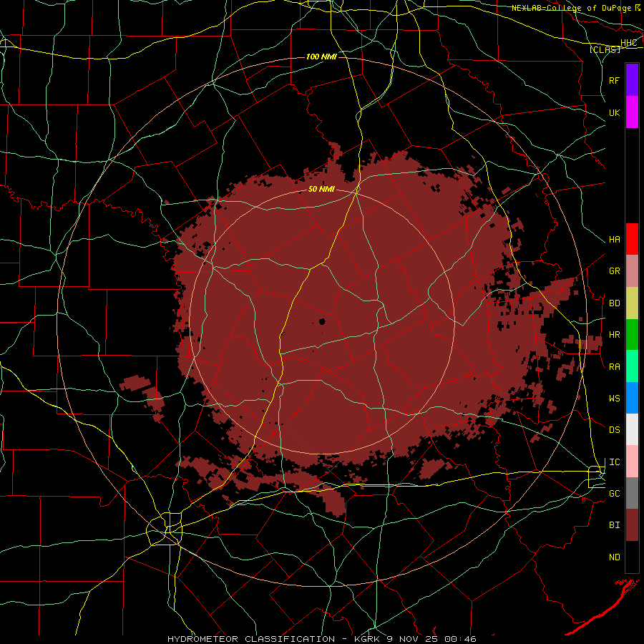Click the GR legend label
Screen dimensions: 644x644
pos(615,271)
